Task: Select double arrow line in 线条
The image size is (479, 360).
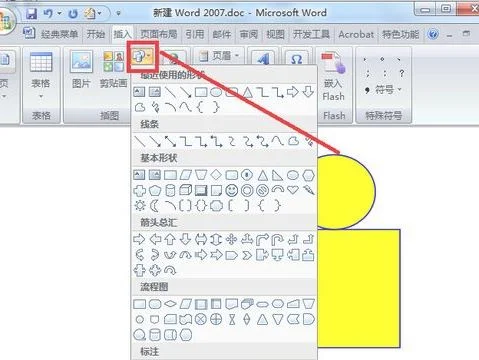Action: click(x=170, y=141)
